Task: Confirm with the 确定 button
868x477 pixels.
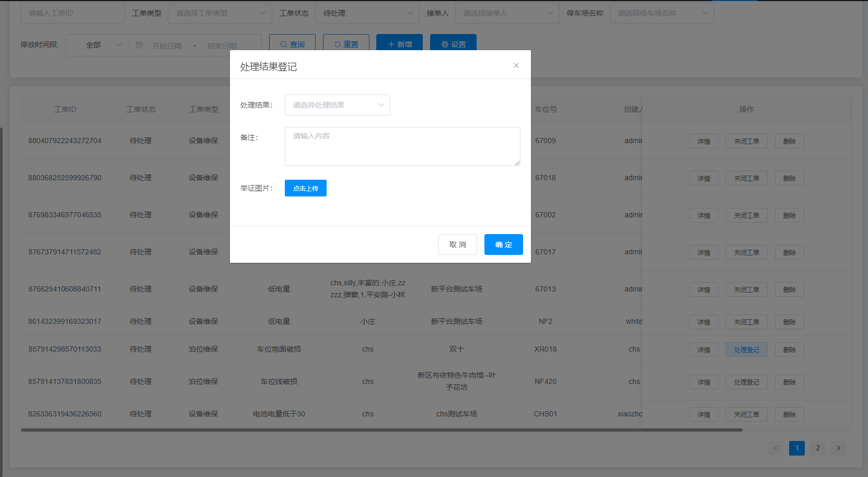Action: (x=503, y=245)
